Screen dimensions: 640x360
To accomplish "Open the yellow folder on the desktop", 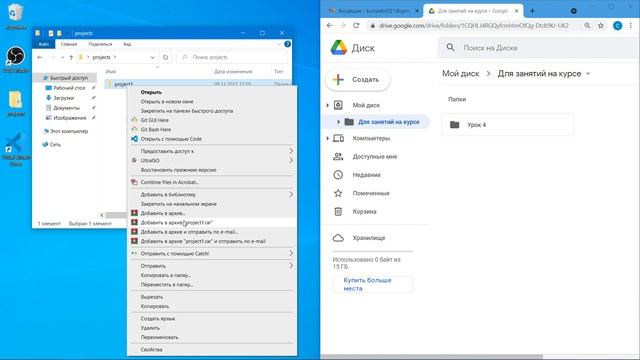I will (15, 100).
